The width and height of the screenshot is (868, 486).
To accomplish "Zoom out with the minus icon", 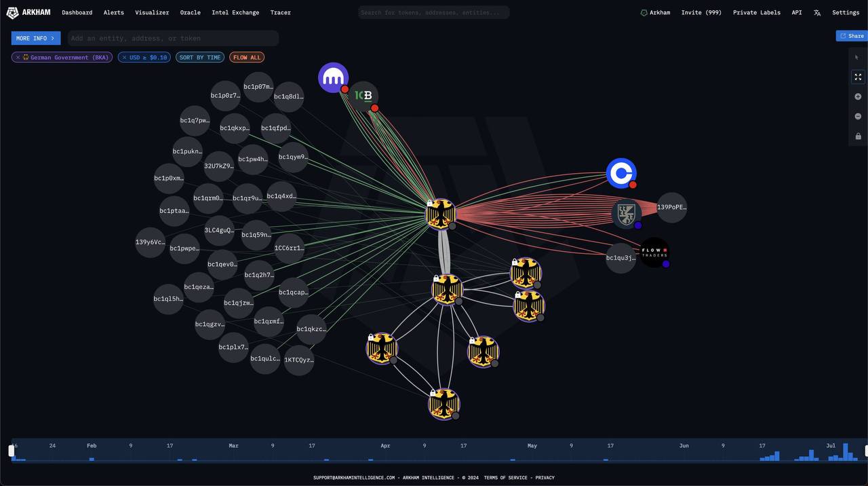I will pyautogui.click(x=858, y=116).
